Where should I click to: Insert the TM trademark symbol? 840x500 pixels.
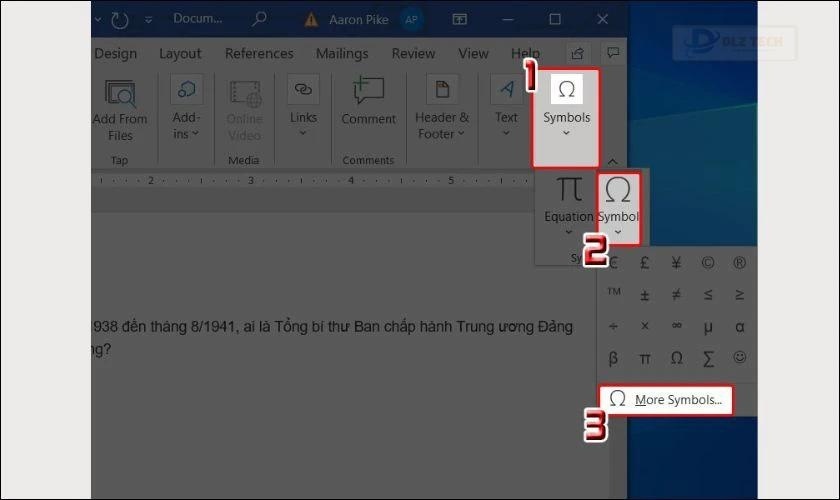(x=614, y=293)
